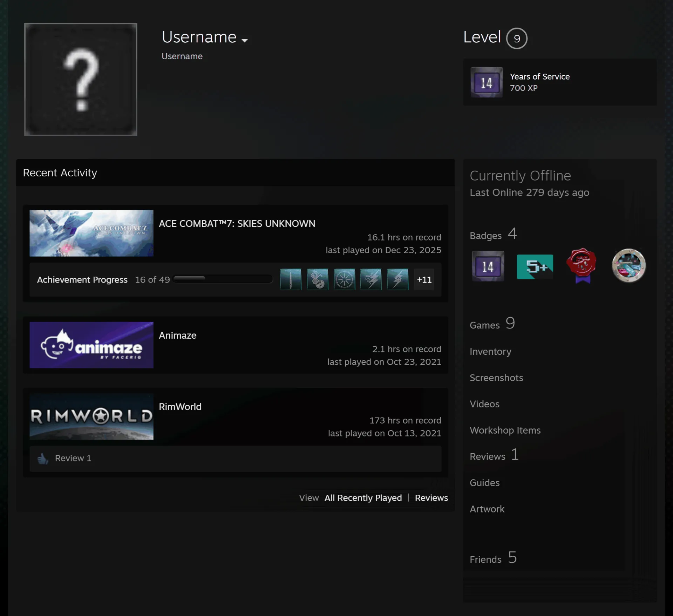View fourth Ace Combat achievement icon with plane and lightning
This screenshot has height=616, width=673.
[x=371, y=279]
